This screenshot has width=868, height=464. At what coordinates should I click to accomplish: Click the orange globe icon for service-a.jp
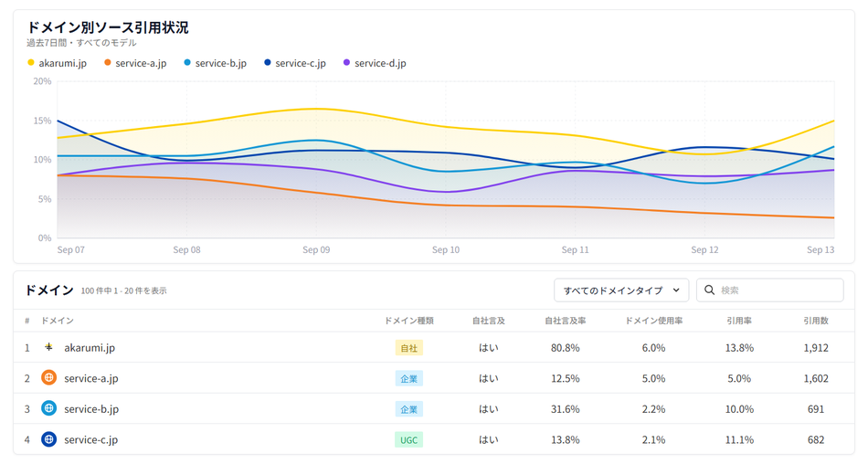48,377
